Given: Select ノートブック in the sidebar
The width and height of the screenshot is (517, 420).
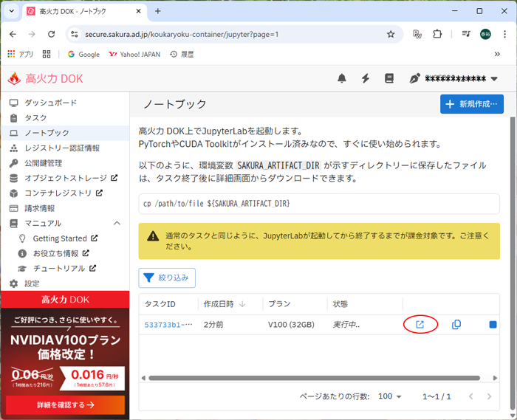Looking at the screenshot, I should pyautogui.click(x=65, y=133).
